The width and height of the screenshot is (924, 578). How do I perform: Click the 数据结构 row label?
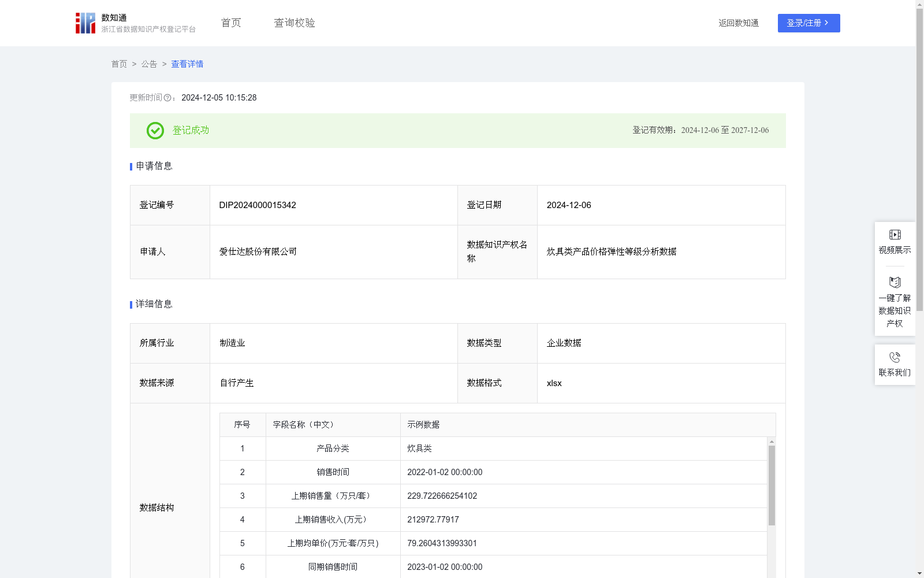click(x=157, y=507)
